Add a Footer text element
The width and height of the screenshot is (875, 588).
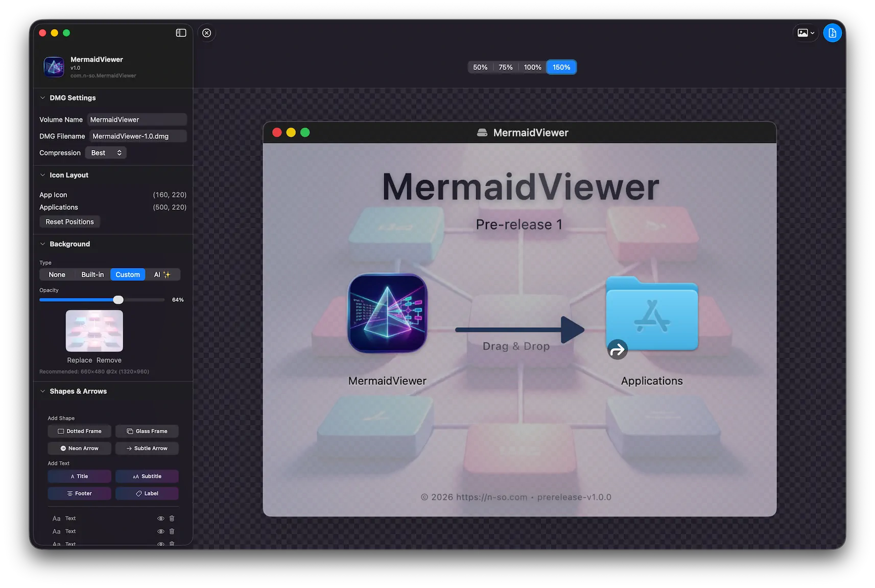[x=79, y=494]
